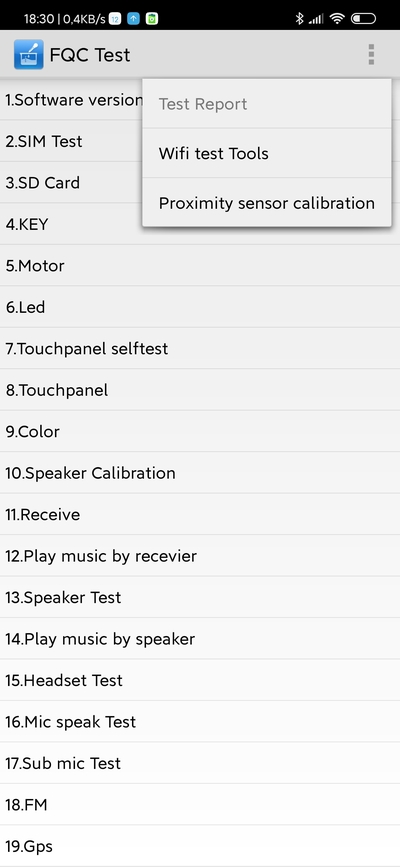Image resolution: width=400 pixels, height=867 pixels.
Task: Open the three-dot overflow menu
Action: [371, 54]
